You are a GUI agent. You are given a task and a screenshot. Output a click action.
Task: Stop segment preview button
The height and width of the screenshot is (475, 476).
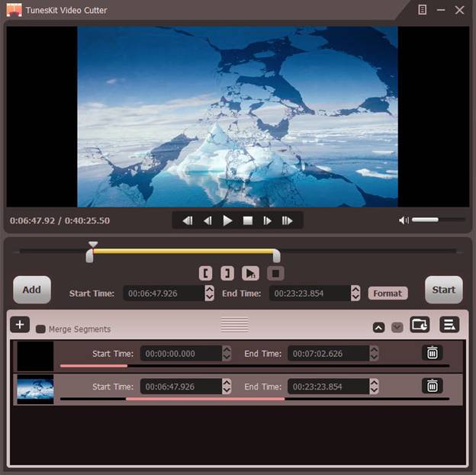[x=275, y=273]
